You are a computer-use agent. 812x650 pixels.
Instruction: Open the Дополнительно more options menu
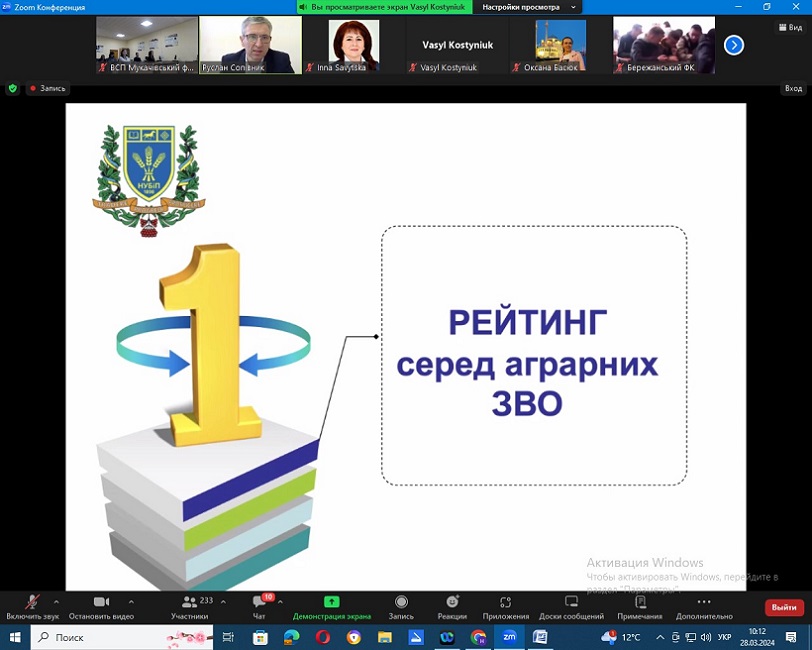(x=704, y=607)
